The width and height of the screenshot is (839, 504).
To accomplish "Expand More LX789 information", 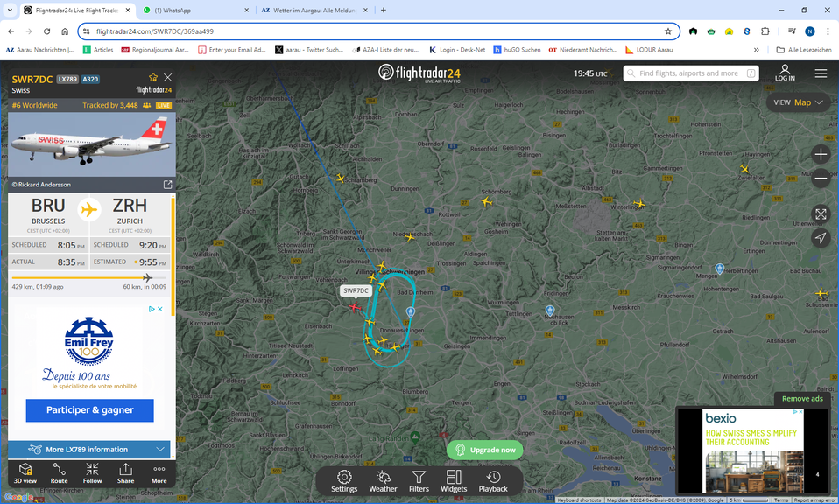I will [89, 450].
